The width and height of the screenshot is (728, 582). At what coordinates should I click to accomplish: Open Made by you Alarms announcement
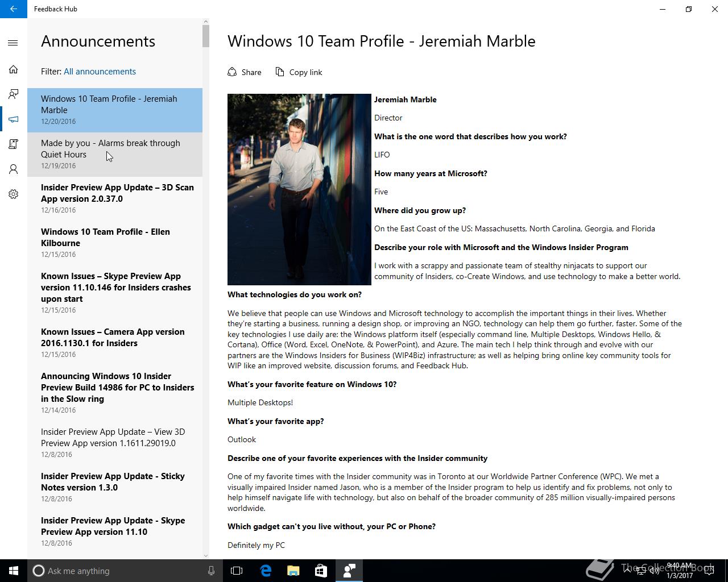coord(115,155)
